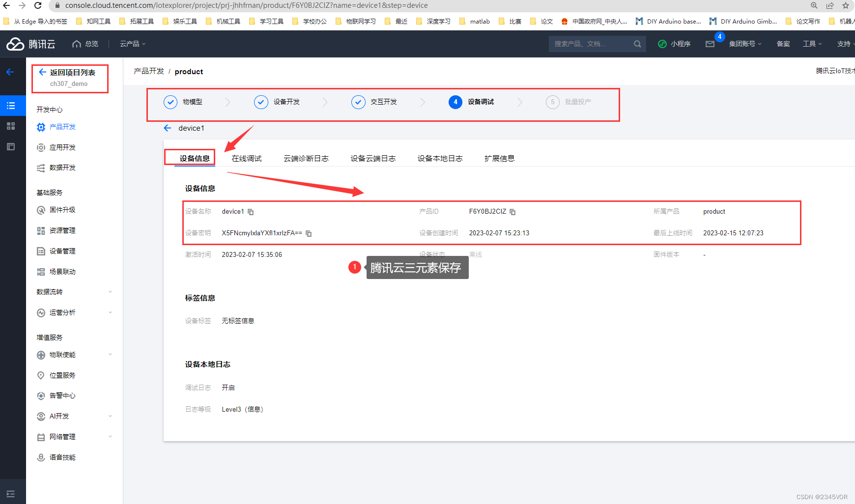The width and height of the screenshot is (855, 504).
Task: Collapse the sidebar using the bottom-left icon
Action: click(11, 494)
